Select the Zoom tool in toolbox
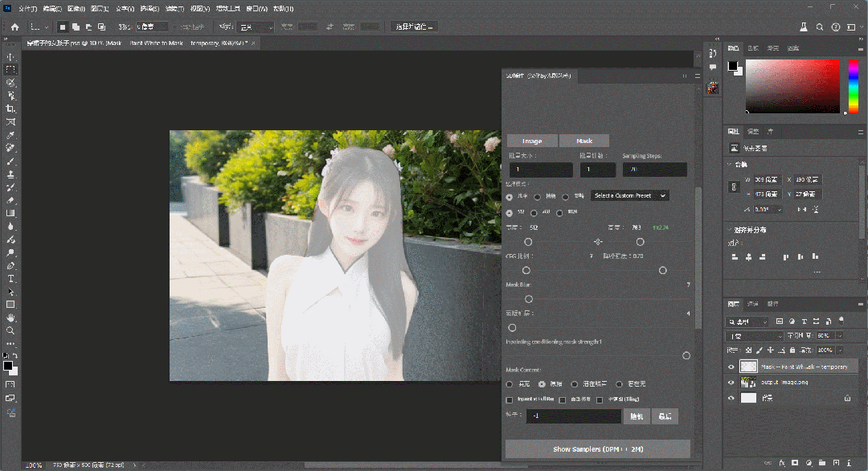 [x=10, y=331]
